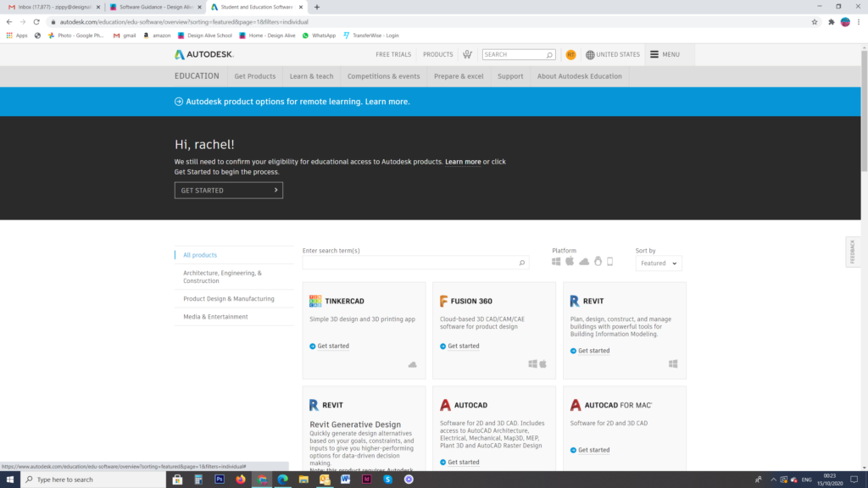The width and height of the screenshot is (868, 488).
Task: Filter by mobile platform icon
Action: [x=610, y=261]
